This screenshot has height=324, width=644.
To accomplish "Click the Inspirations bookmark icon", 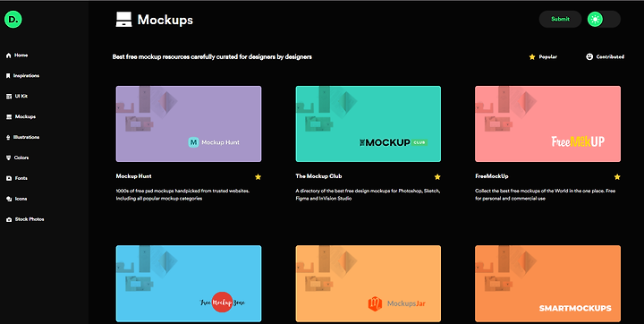I will [8, 76].
